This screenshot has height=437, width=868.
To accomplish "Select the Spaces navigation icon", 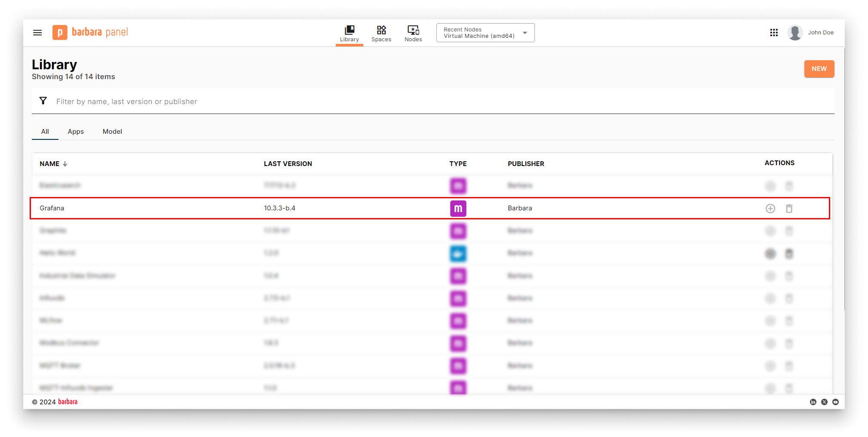I will (381, 30).
